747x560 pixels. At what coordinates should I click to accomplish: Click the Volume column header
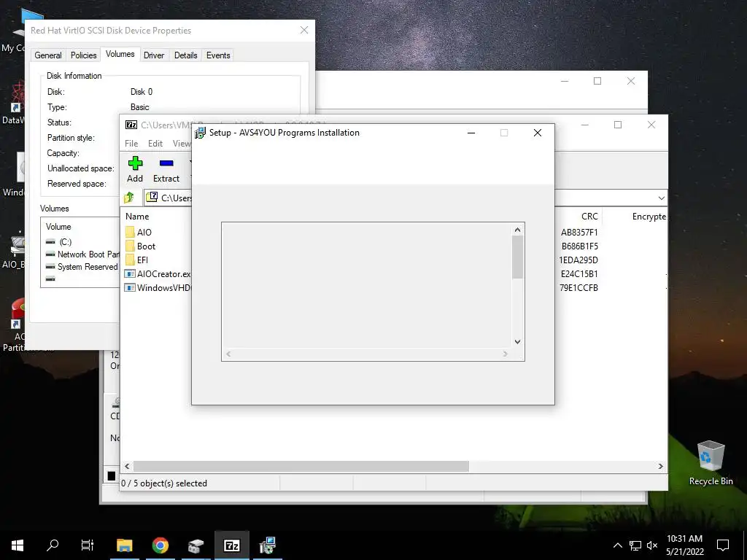[x=58, y=227]
